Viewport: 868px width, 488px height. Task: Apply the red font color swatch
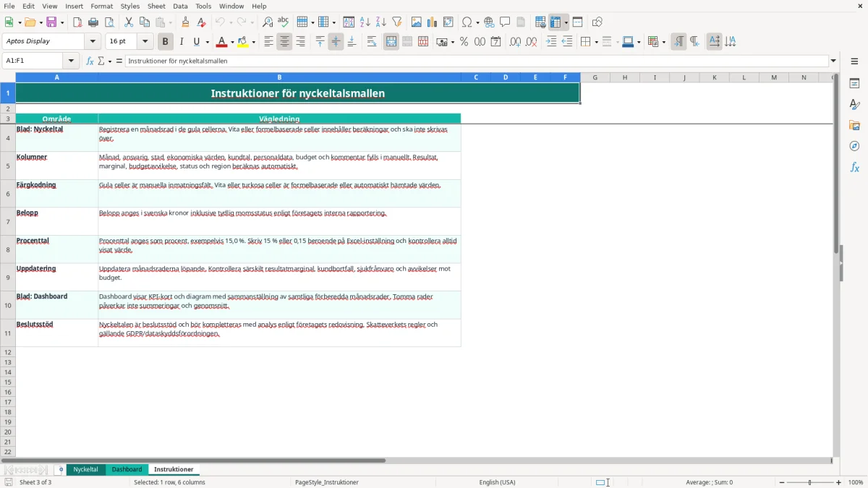click(222, 42)
